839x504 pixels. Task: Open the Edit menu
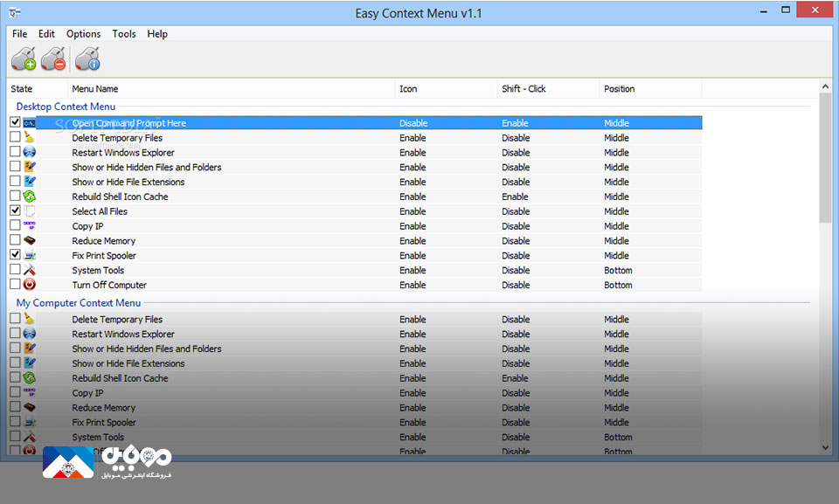pyautogui.click(x=46, y=34)
